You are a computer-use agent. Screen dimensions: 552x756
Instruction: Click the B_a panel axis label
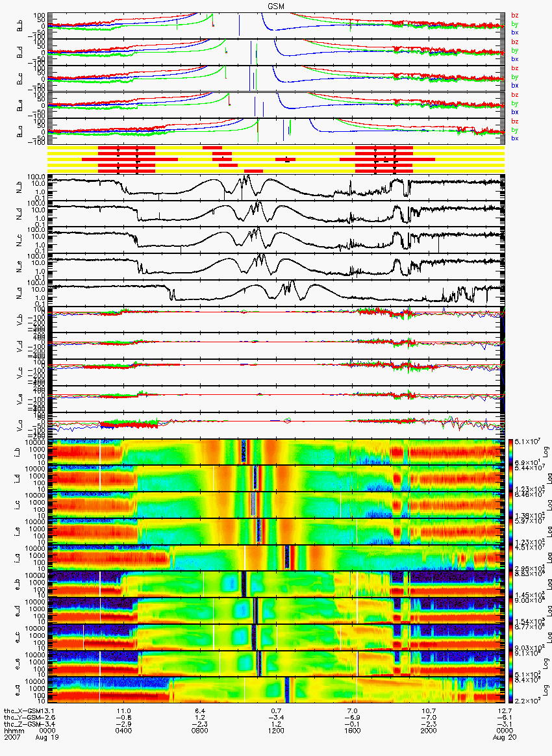click(20, 132)
